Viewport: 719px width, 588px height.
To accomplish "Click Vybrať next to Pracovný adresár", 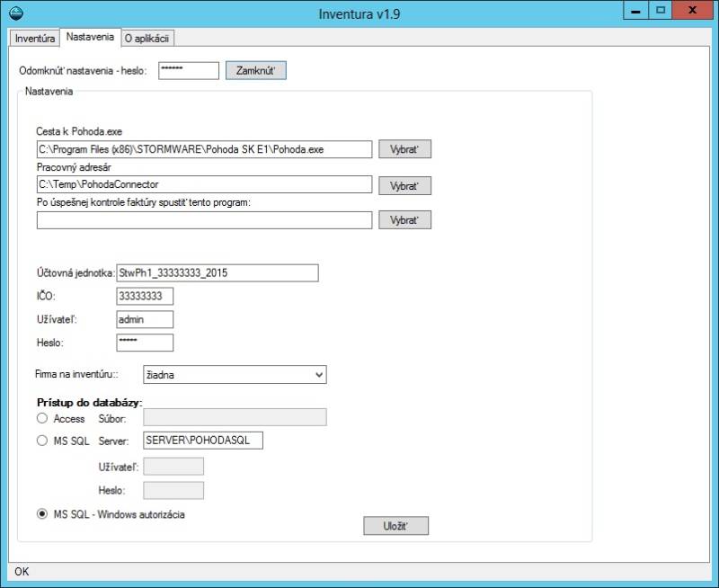I will (404, 186).
